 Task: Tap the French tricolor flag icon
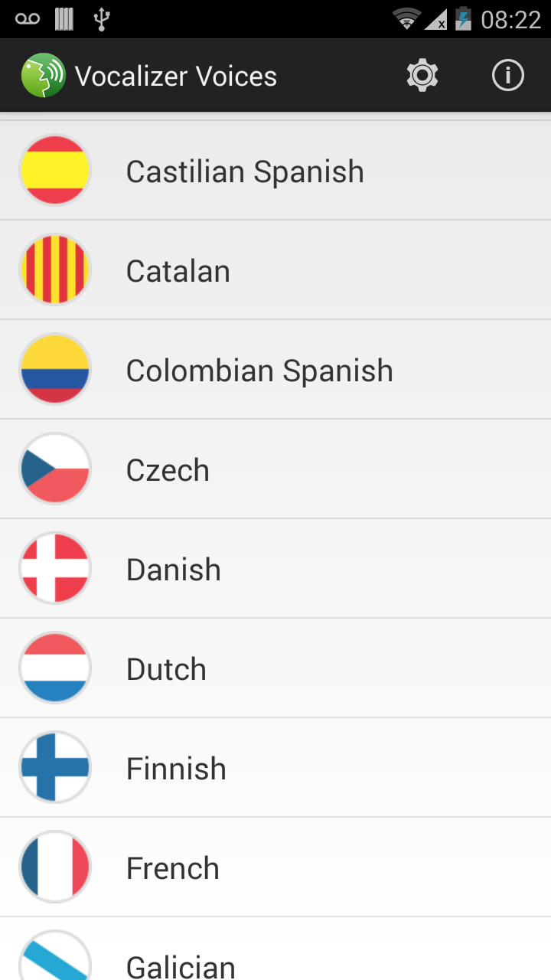click(x=55, y=867)
